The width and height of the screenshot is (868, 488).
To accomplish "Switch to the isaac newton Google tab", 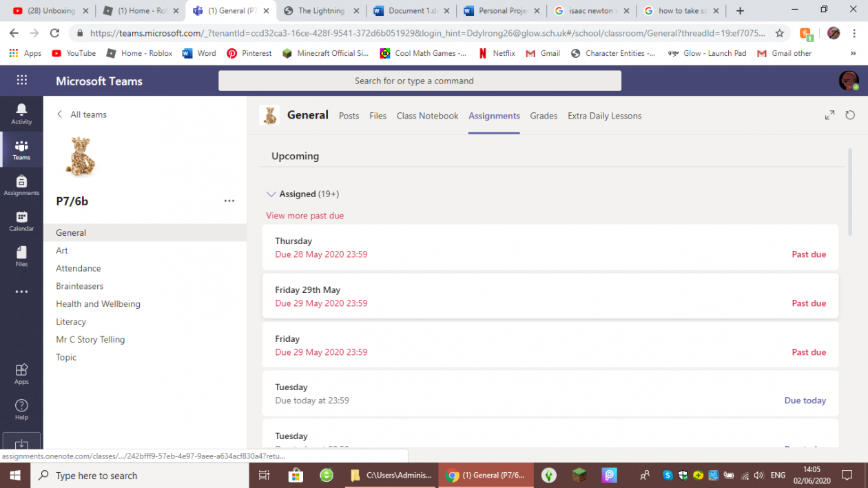I will click(x=590, y=11).
